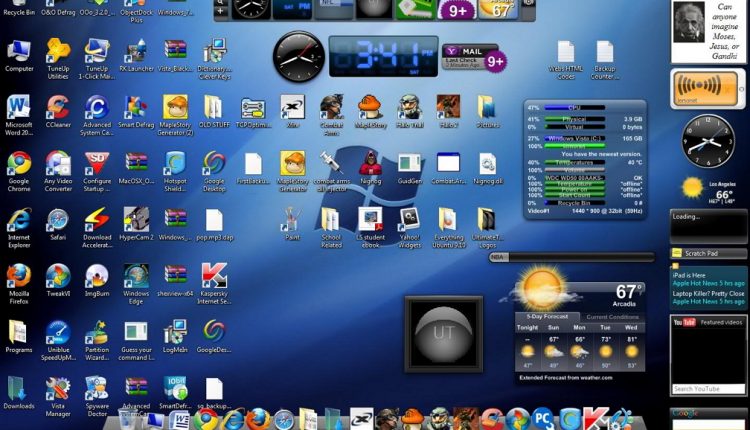Open Firefox icon in the bottom dock
750x430 pixels.
(x=258, y=419)
